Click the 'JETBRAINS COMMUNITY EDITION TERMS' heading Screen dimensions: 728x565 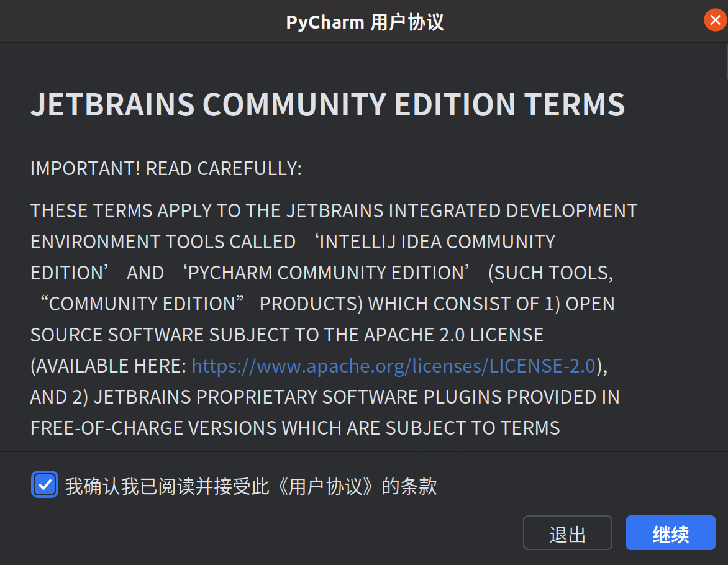[x=328, y=104]
